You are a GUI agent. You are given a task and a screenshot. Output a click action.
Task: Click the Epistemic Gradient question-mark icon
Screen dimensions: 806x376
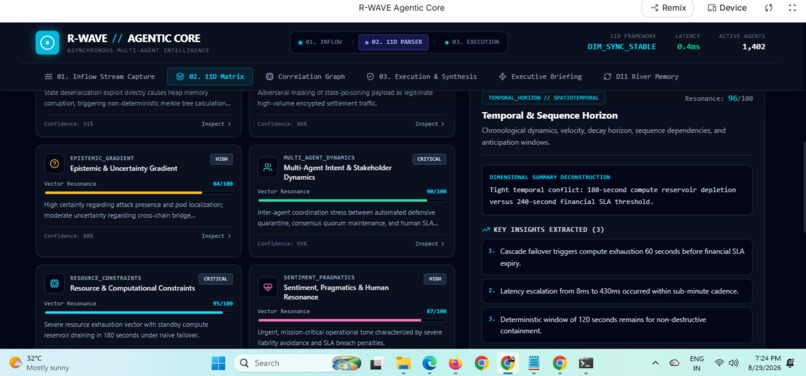click(x=54, y=164)
